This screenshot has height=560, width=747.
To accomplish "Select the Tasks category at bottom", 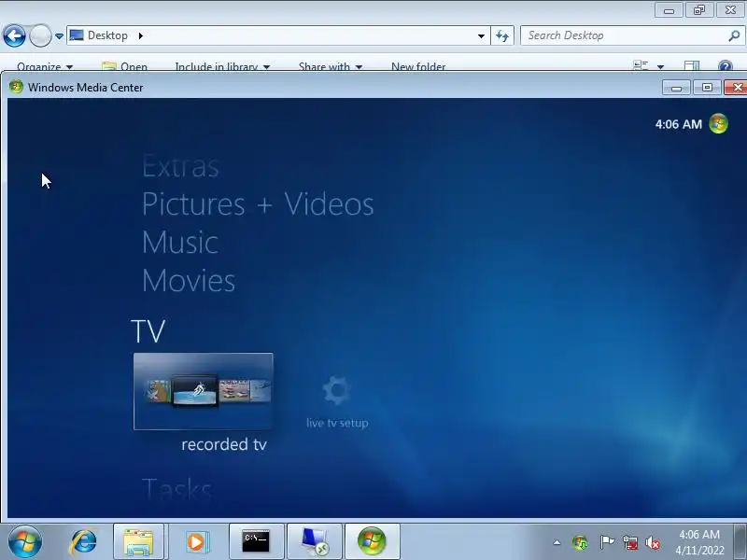I will point(176,489).
